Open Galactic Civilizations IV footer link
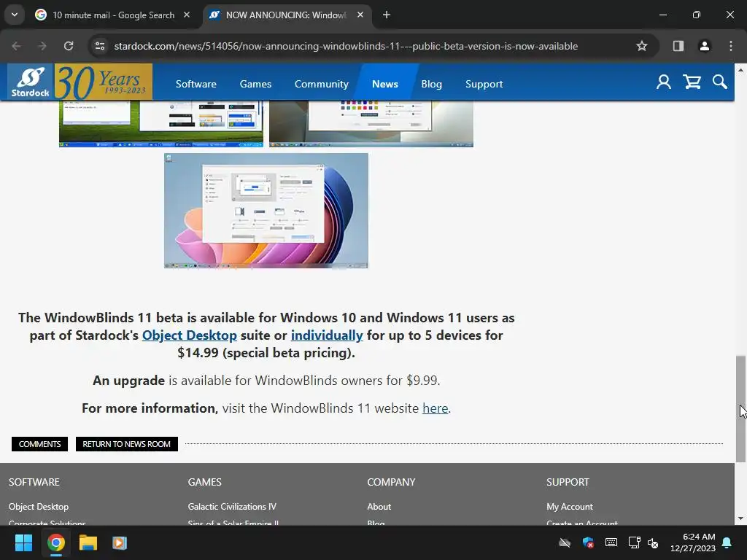This screenshot has height=560, width=747. tap(232, 507)
